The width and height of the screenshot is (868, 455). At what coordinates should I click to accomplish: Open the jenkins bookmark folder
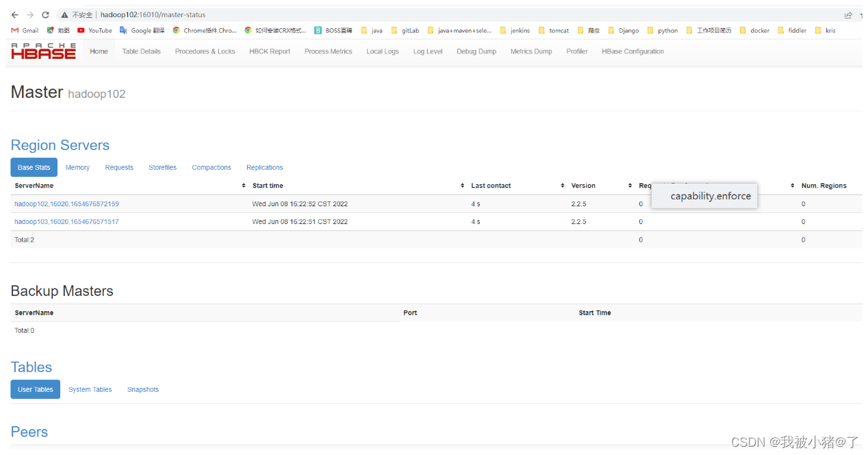pyautogui.click(x=515, y=30)
